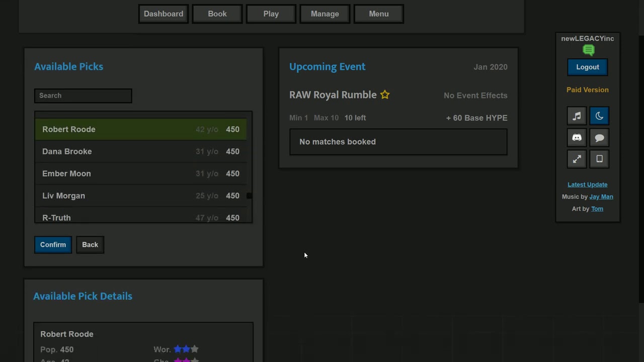Viewport: 644px width, 362px height.
Task: Click the newLEGACYinc username
Action: coord(588,38)
